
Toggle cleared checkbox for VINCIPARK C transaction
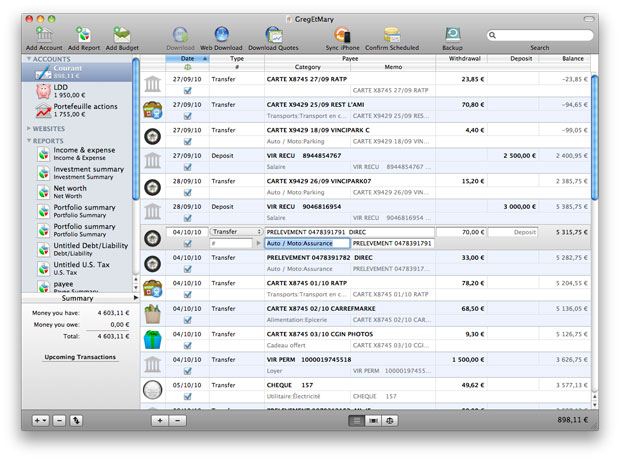tap(188, 142)
